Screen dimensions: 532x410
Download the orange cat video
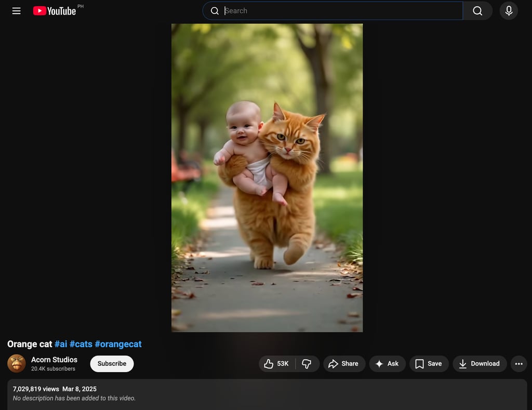tap(478, 364)
